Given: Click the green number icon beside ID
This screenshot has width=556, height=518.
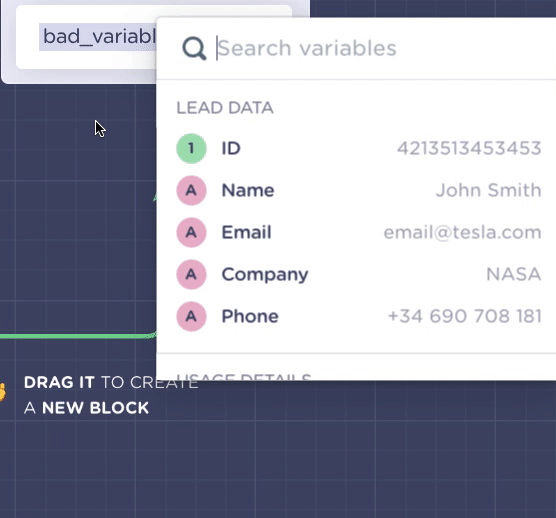Looking at the screenshot, I should pyautogui.click(x=191, y=148).
